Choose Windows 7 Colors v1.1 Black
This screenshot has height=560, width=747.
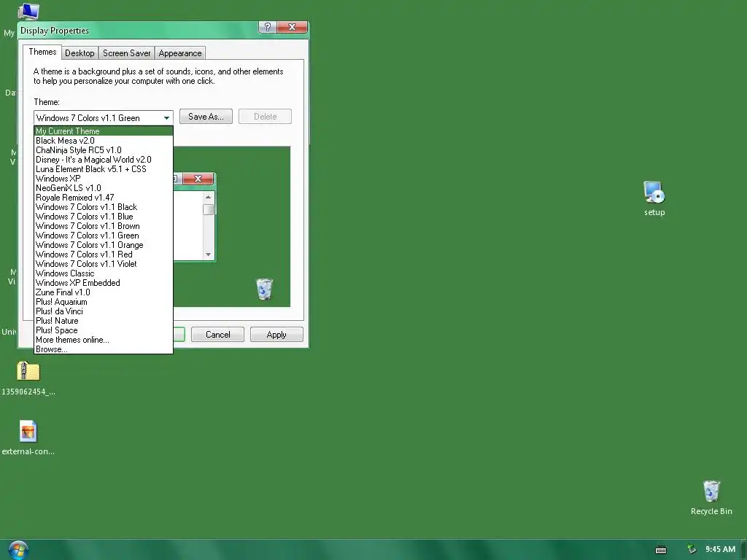(x=104, y=207)
